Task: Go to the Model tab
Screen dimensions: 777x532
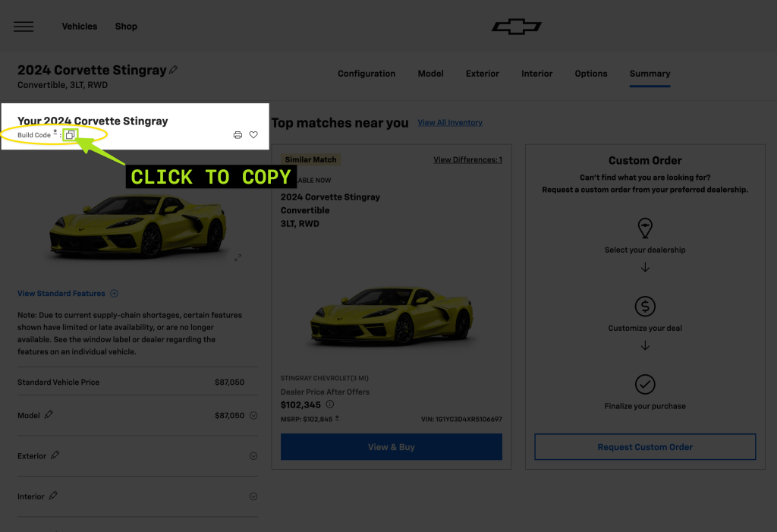Action: (x=430, y=74)
